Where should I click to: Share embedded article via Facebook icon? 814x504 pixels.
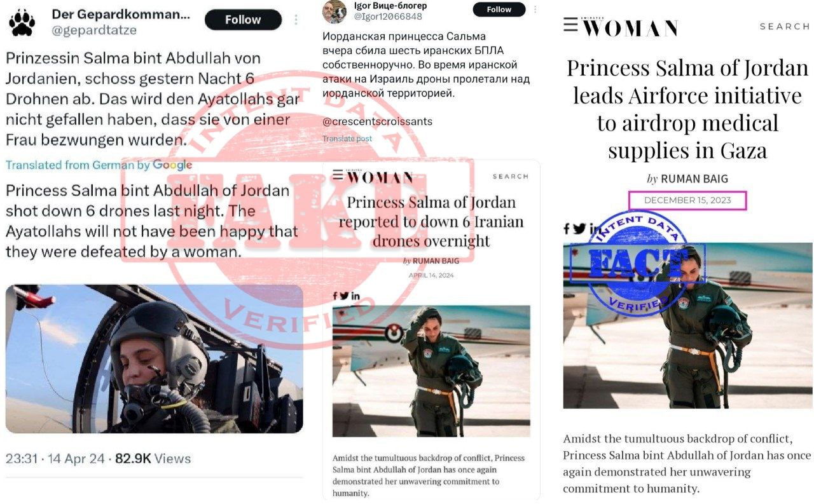pos(335,296)
